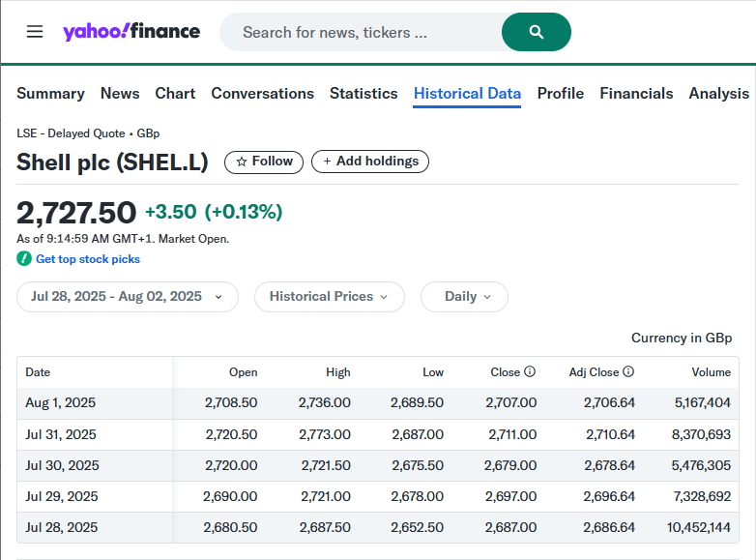Viewport: 756px width, 560px height.
Task: Click the close value 2,697.00
Action: pyautogui.click(x=510, y=496)
